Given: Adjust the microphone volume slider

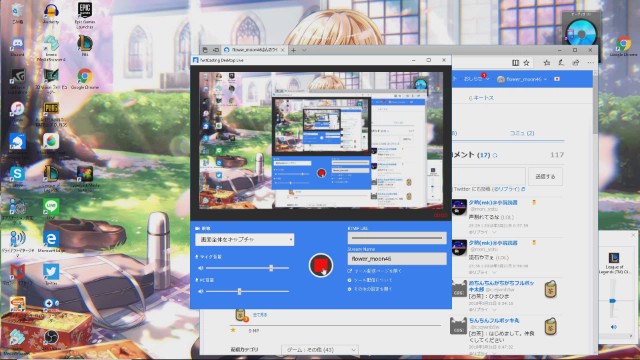Looking at the screenshot, I should tap(247, 268).
